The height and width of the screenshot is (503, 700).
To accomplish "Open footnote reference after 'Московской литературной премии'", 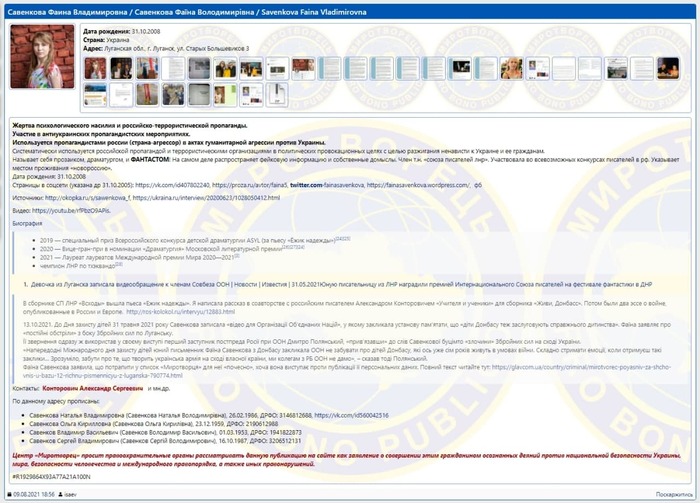I will (x=293, y=247).
